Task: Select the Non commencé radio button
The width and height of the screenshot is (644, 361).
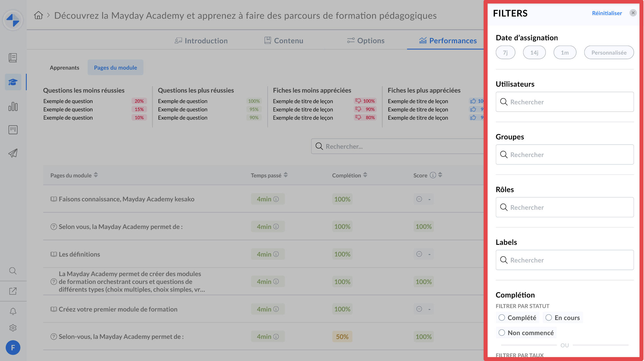Action: point(502,333)
